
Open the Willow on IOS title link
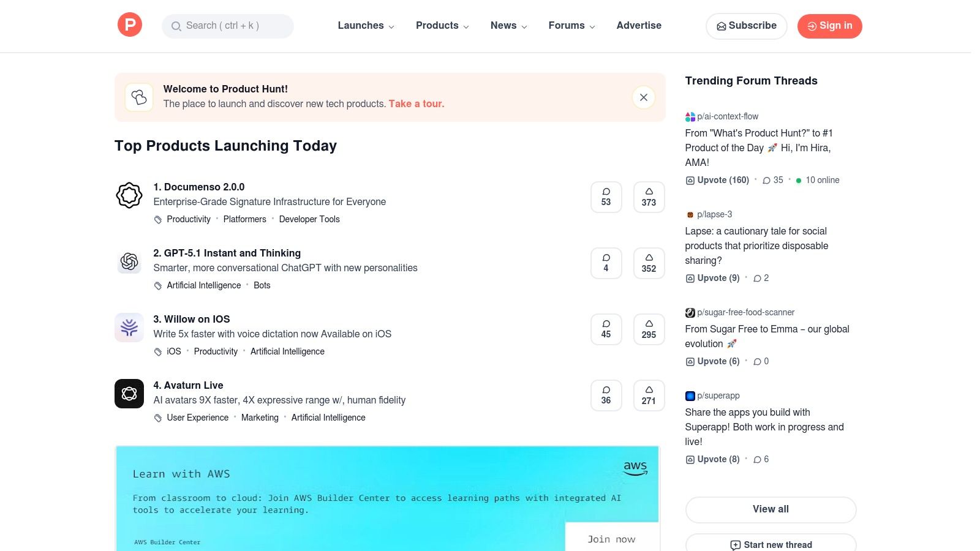192,320
